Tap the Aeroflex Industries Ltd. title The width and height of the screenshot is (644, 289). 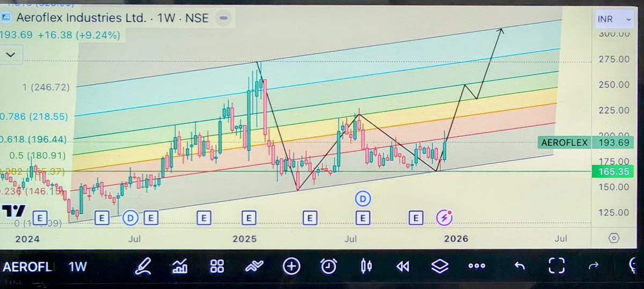point(81,17)
